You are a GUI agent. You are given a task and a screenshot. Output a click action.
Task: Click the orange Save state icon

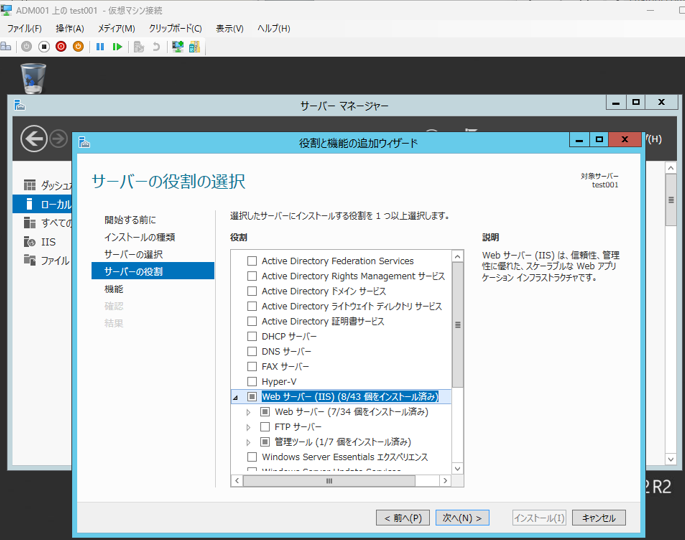pos(78,46)
